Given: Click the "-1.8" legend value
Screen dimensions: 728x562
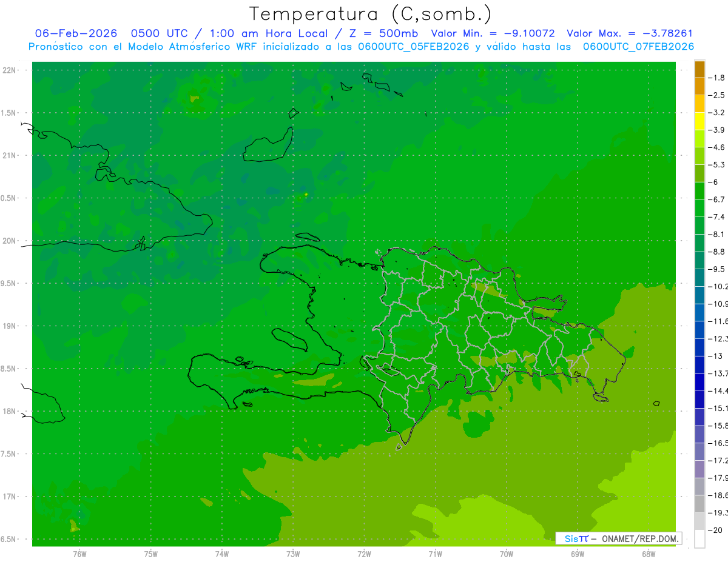Looking at the screenshot, I should pyautogui.click(x=717, y=78).
